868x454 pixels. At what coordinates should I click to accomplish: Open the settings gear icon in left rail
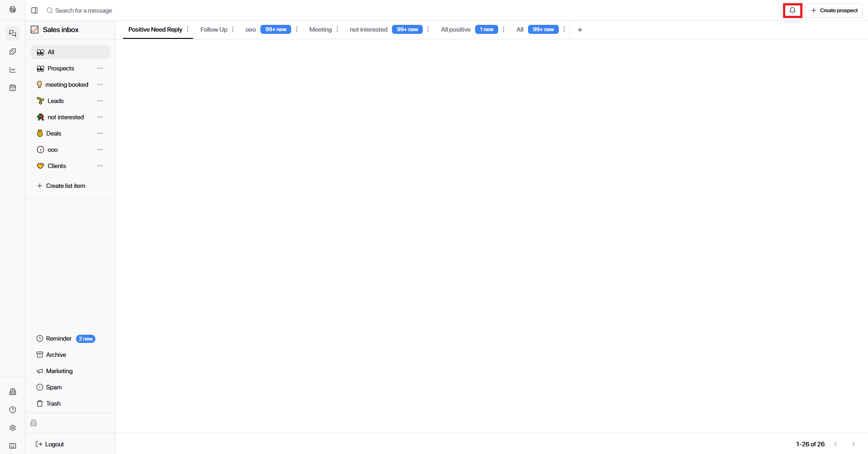click(x=13, y=428)
